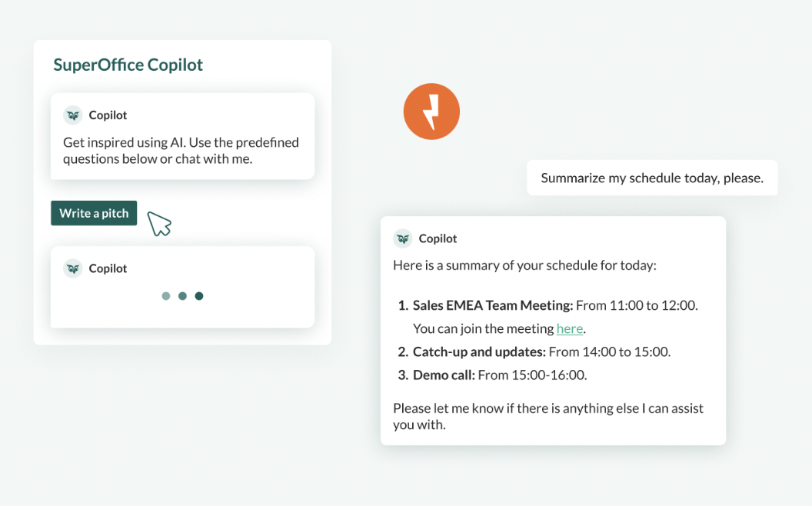812x506 pixels.
Task: Click the orange lightning bolt icon
Action: 431,112
